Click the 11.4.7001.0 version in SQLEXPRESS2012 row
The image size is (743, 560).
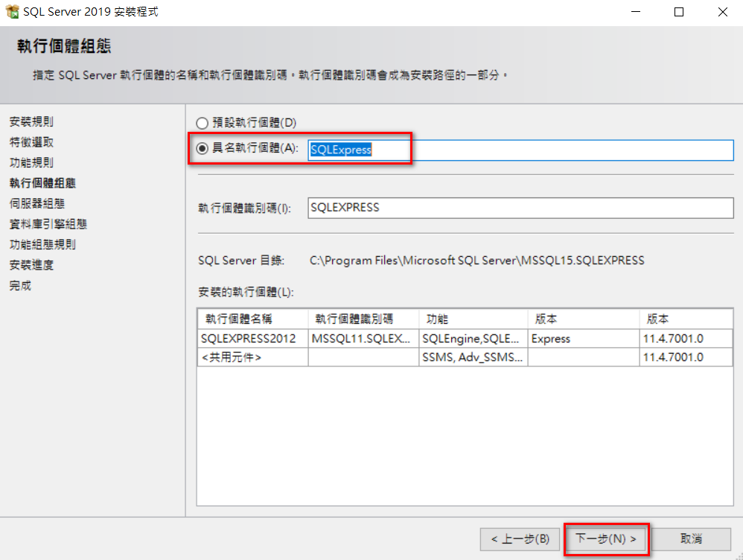coord(686,339)
